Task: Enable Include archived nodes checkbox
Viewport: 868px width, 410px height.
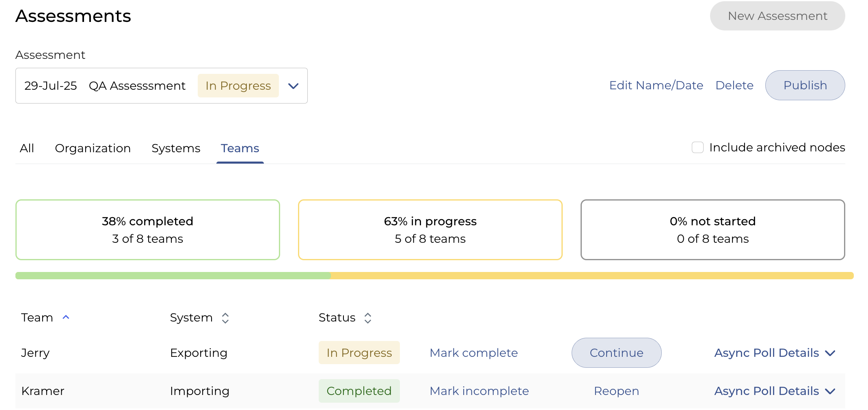Action: pyautogui.click(x=697, y=147)
